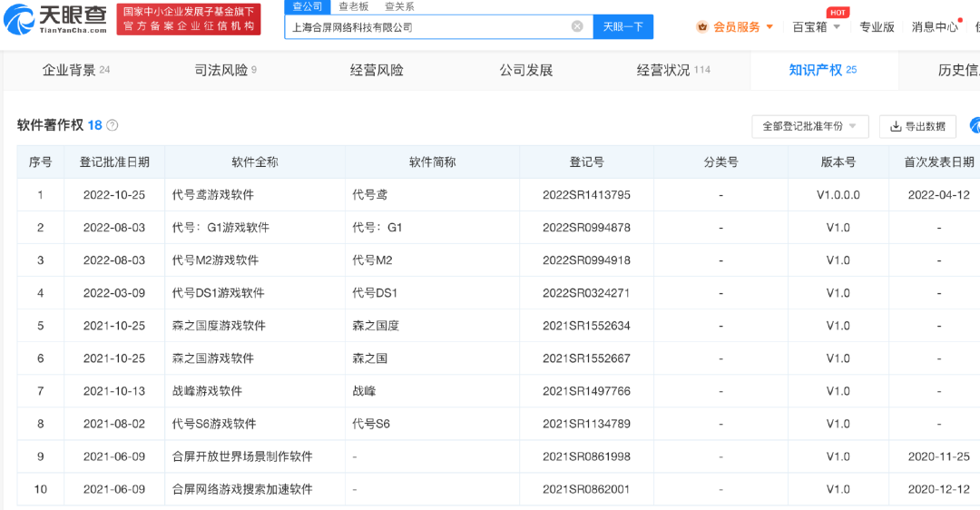Screen dimensions: 980x510
Task: Open the 司法风险 tab
Action: pos(225,70)
